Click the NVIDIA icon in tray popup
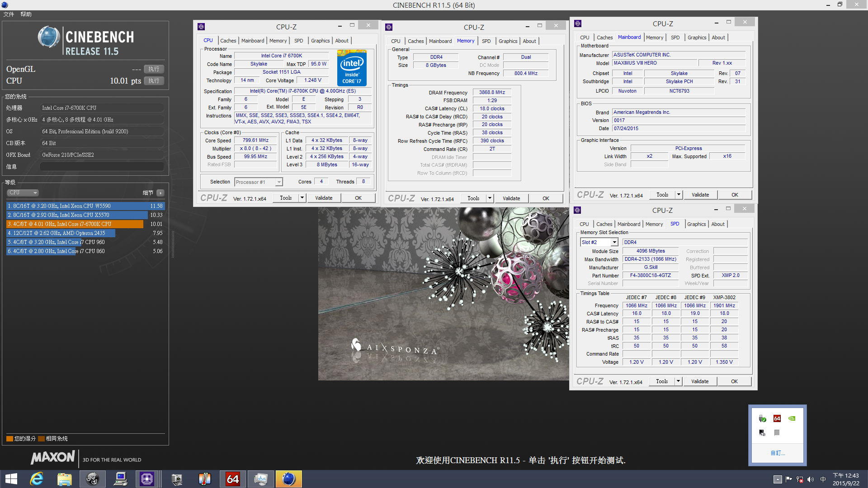Viewport: 868px width, 488px height. pos(792,418)
